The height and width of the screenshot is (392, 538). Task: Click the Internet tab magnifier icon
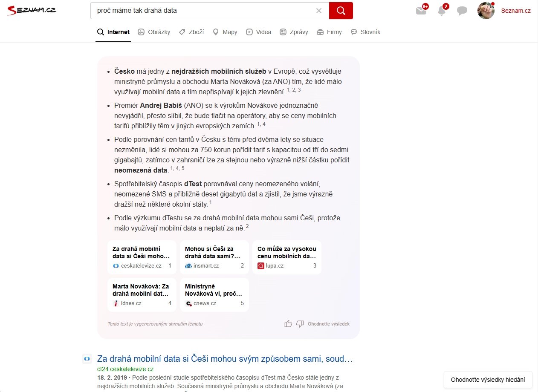click(x=101, y=32)
